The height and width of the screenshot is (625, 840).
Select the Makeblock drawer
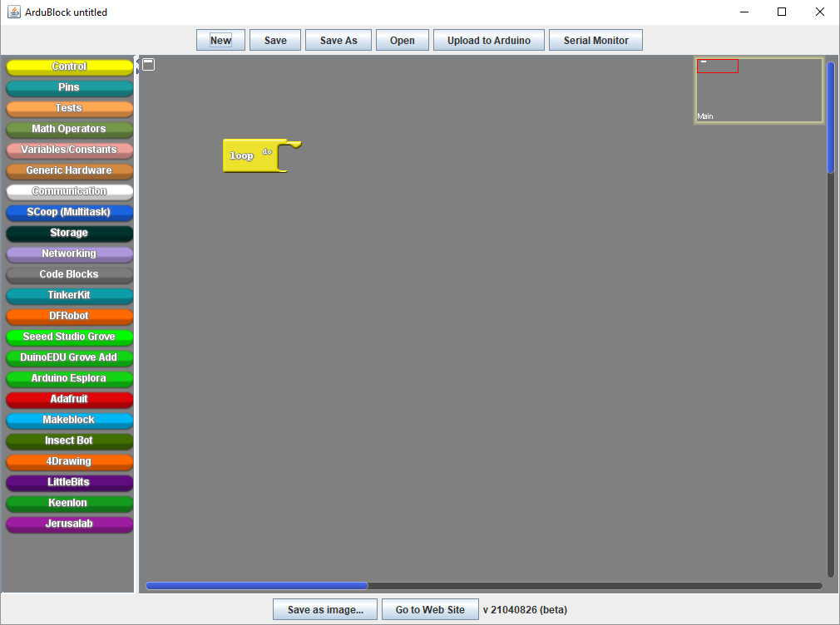point(69,421)
